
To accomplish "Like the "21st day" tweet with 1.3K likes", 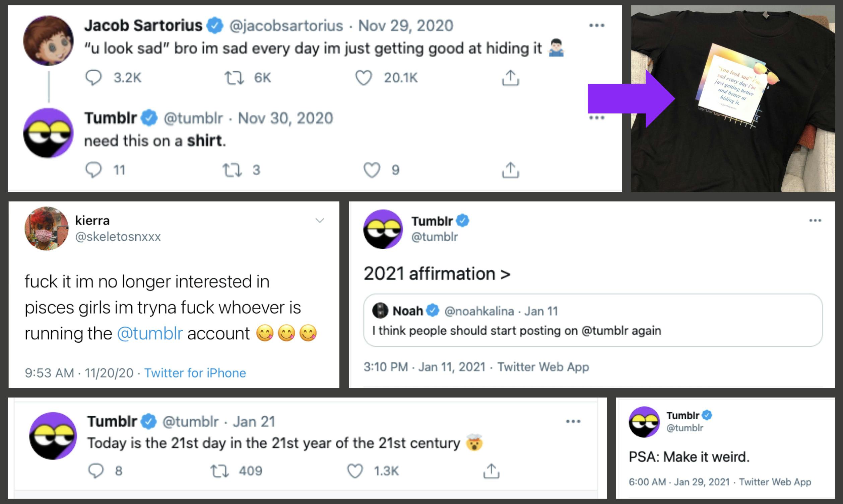I will (x=355, y=471).
